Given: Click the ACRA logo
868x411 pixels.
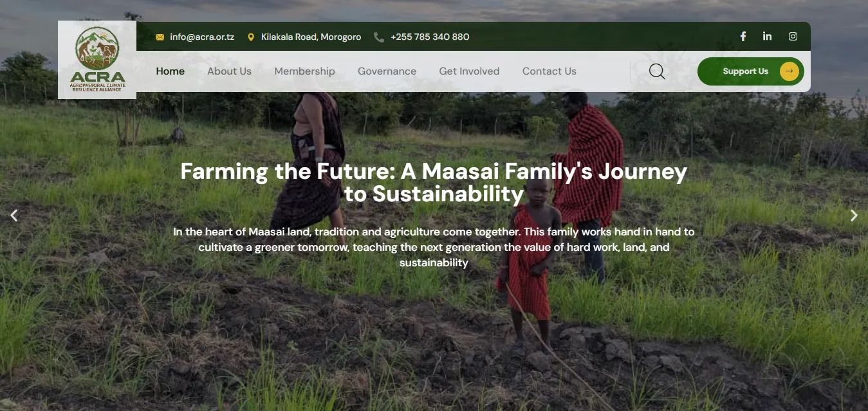Looking at the screenshot, I should [97, 60].
